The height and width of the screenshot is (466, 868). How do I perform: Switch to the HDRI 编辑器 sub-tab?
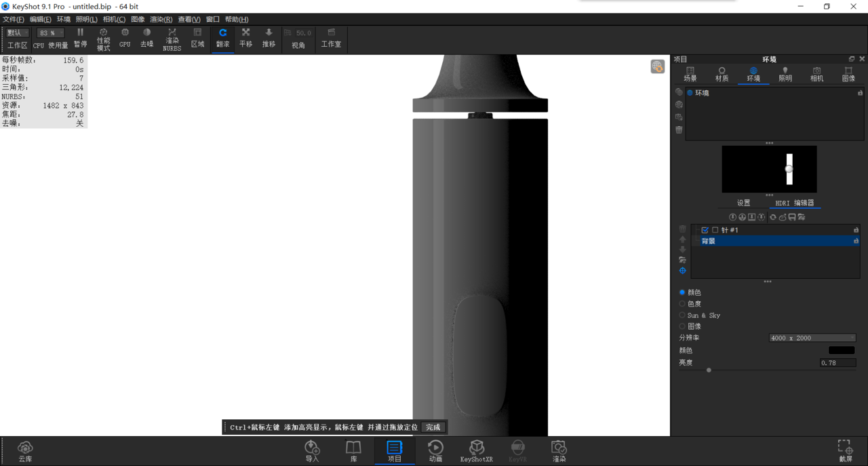[795, 203]
